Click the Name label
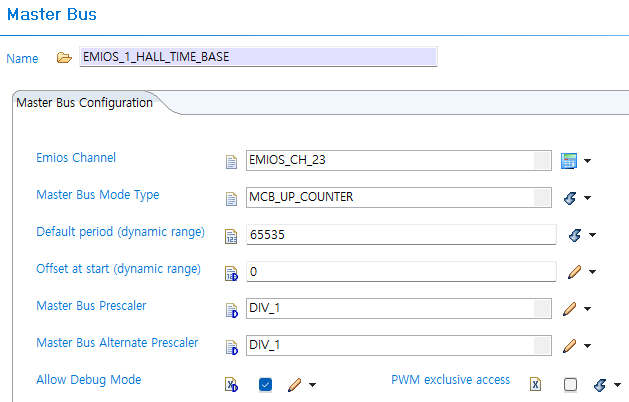The height and width of the screenshot is (402, 629). click(22, 59)
